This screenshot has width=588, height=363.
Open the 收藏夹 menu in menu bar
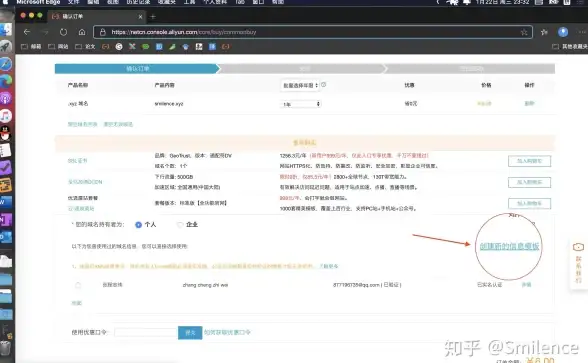pyautogui.click(x=167, y=2)
